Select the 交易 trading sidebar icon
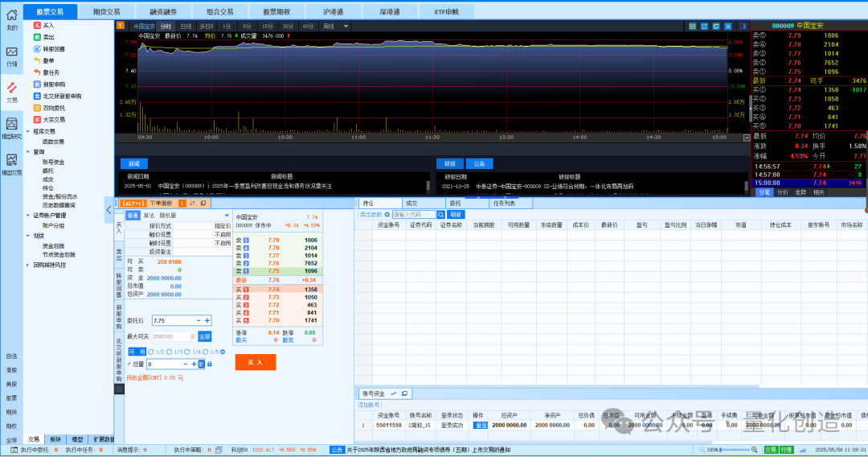The height and width of the screenshot is (457, 868). 11,93
